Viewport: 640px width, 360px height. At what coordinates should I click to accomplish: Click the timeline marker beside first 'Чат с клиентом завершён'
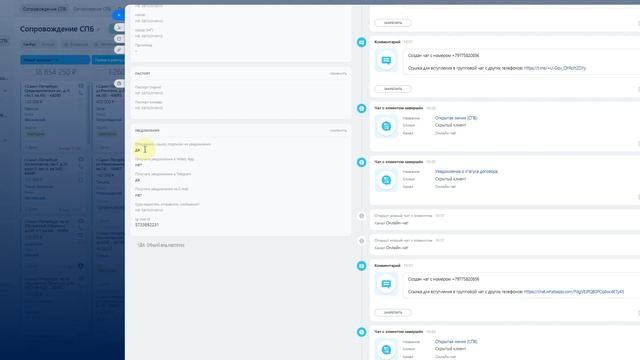[362, 108]
